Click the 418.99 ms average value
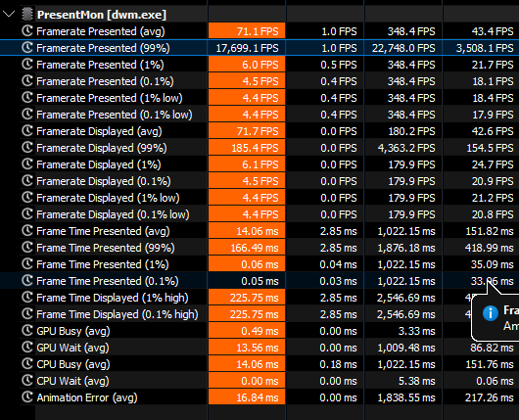Viewport: 519px width, 420px height. pos(490,248)
